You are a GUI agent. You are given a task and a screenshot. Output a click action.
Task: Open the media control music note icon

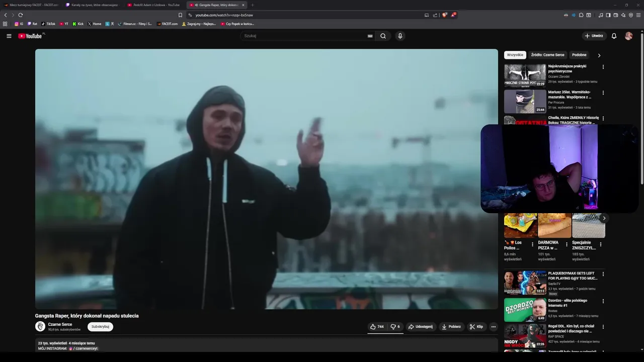click(x=601, y=15)
